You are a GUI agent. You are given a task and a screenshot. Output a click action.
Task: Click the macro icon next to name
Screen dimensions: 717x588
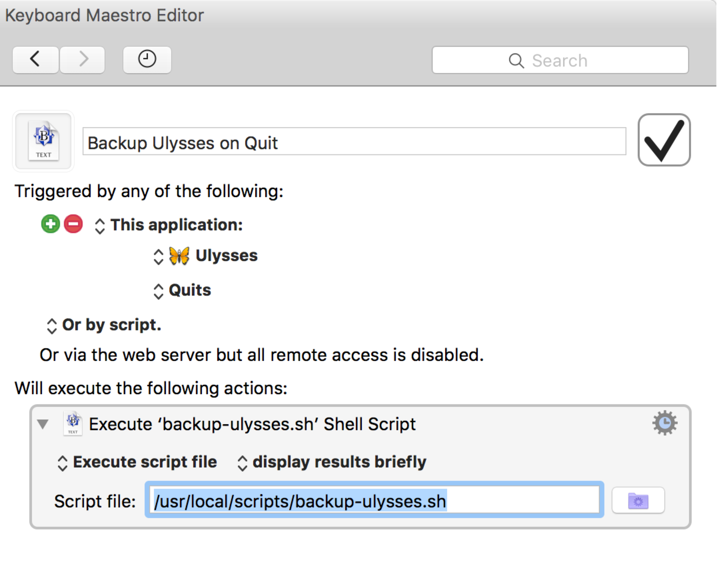click(43, 141)
